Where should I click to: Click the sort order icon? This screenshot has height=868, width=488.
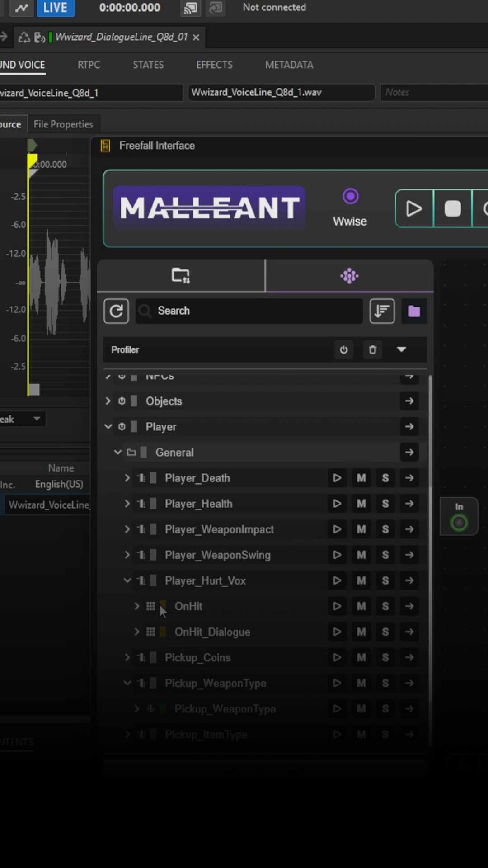[382, 311]
